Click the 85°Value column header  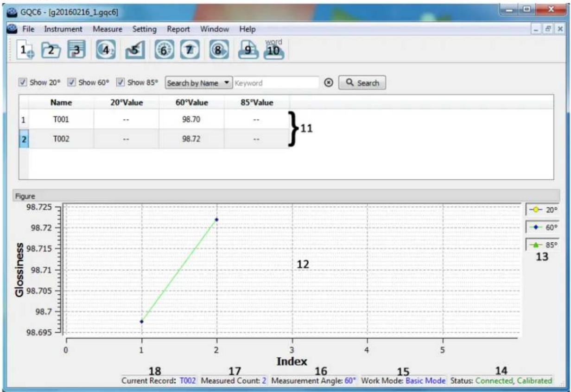pos(257,102)
